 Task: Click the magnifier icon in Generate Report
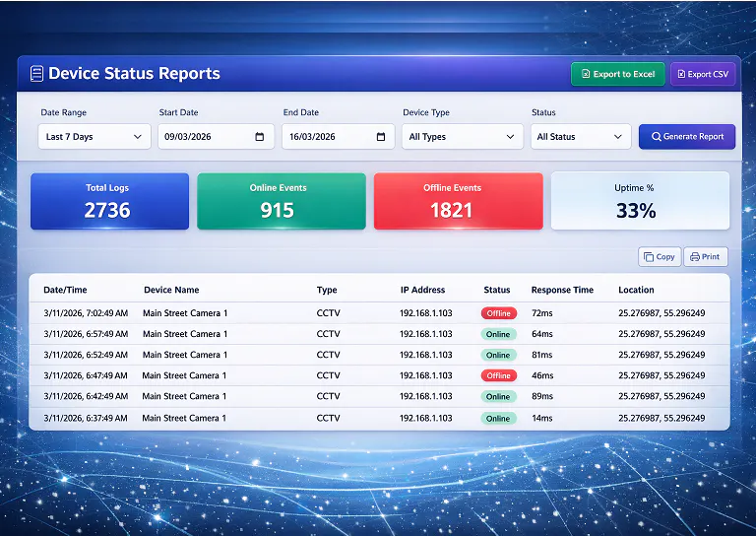[657, 137]
